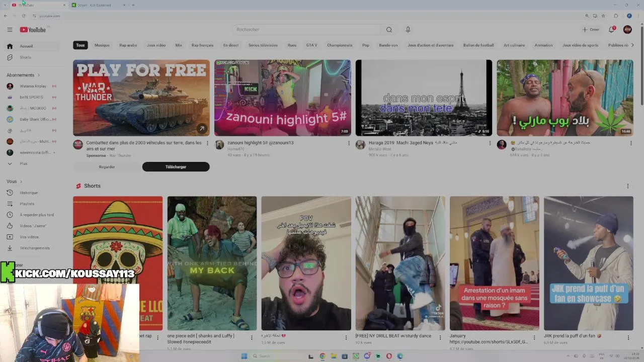This screenshot has width=644, height=362.
Task: Open Téléchargements in sidebar
Action: 32,248
